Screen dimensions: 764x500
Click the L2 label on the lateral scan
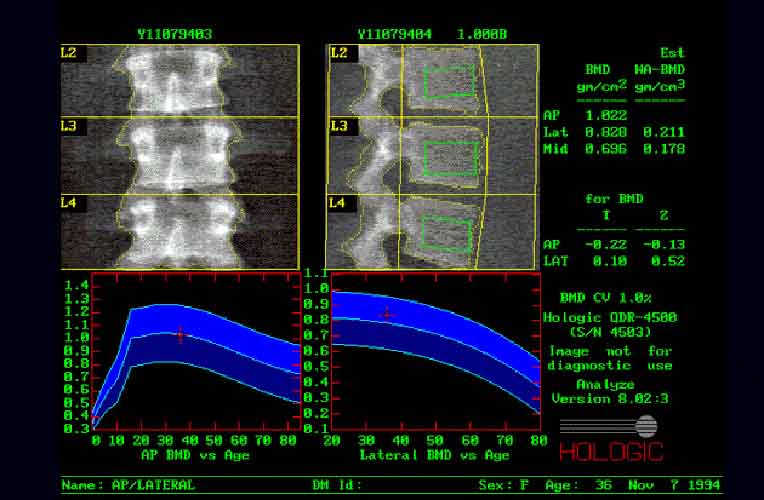click(338, 52)
